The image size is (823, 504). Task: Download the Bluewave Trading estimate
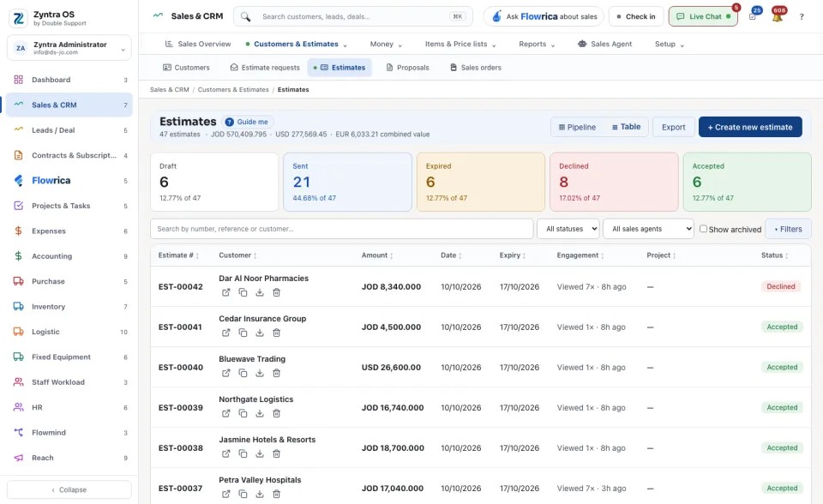point(259,373)
